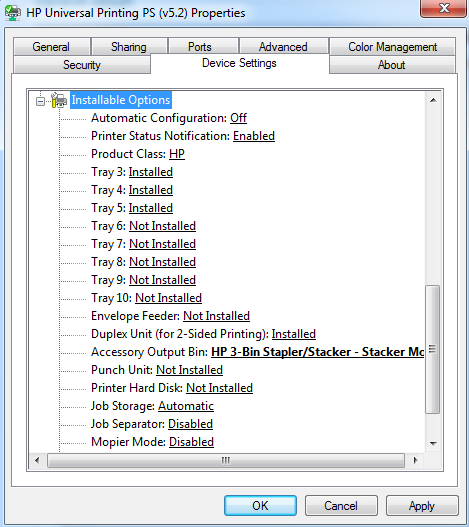Viewport: 469px width, 527px height.
Task: Click the horizontal scrollbar right arrow
Action: 416,460
